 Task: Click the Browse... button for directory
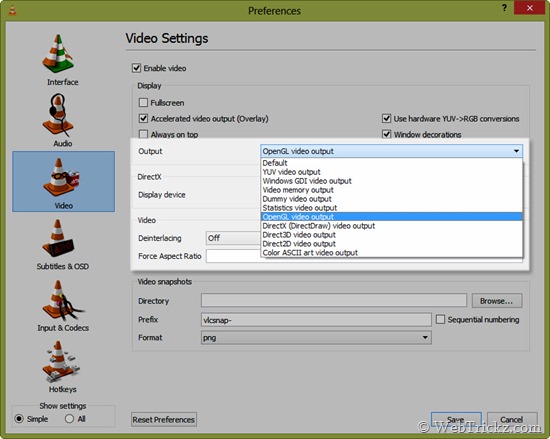point(497,301)
